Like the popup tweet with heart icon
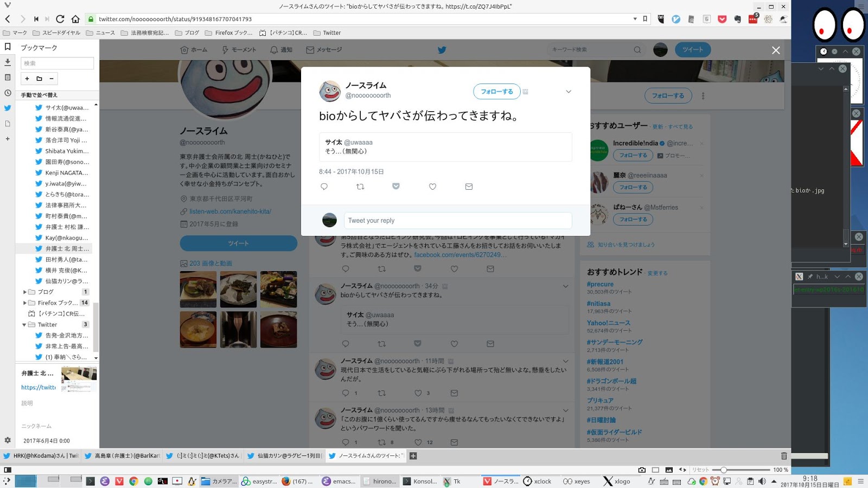The height and width of the screenshot is (488, 868). pos(432,187)
